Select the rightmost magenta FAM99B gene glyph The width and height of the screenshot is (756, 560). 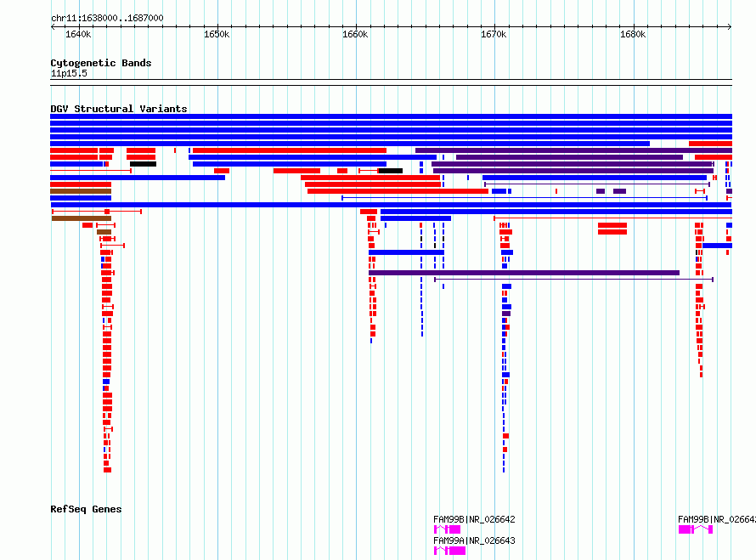[x=695, y=529]
